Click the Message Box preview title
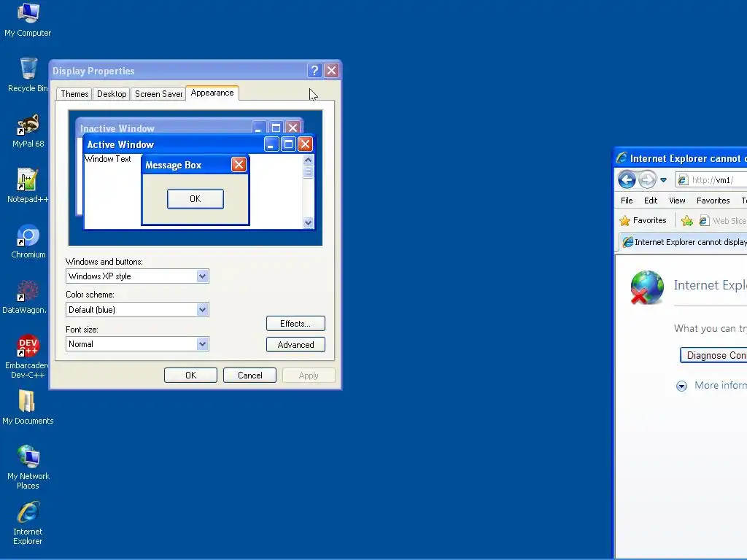 tap(174, 166)
